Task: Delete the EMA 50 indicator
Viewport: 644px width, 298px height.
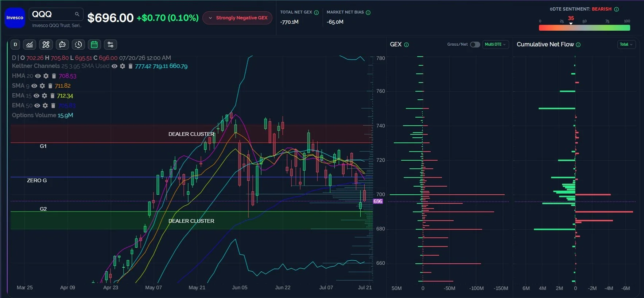Action: (53, 106)
